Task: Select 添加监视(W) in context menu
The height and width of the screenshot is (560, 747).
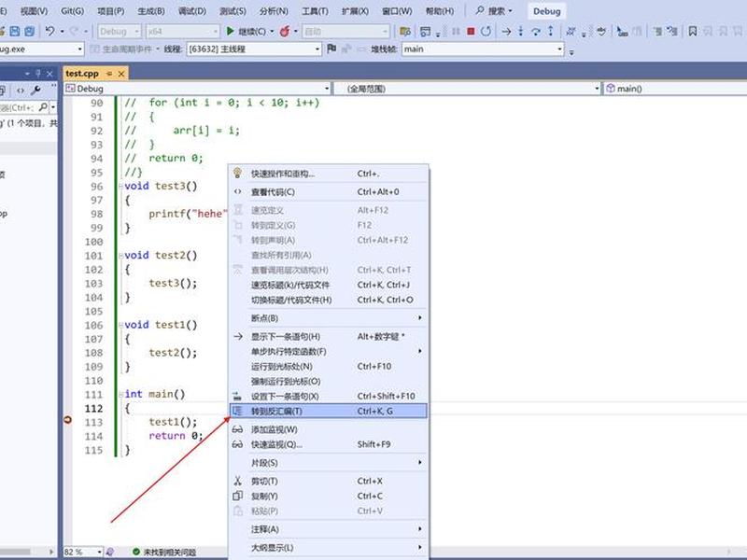Action: (329, 429)
